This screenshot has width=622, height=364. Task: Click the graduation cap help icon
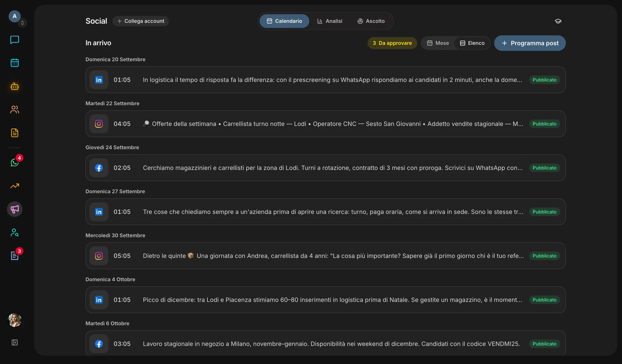click(558, 21)
